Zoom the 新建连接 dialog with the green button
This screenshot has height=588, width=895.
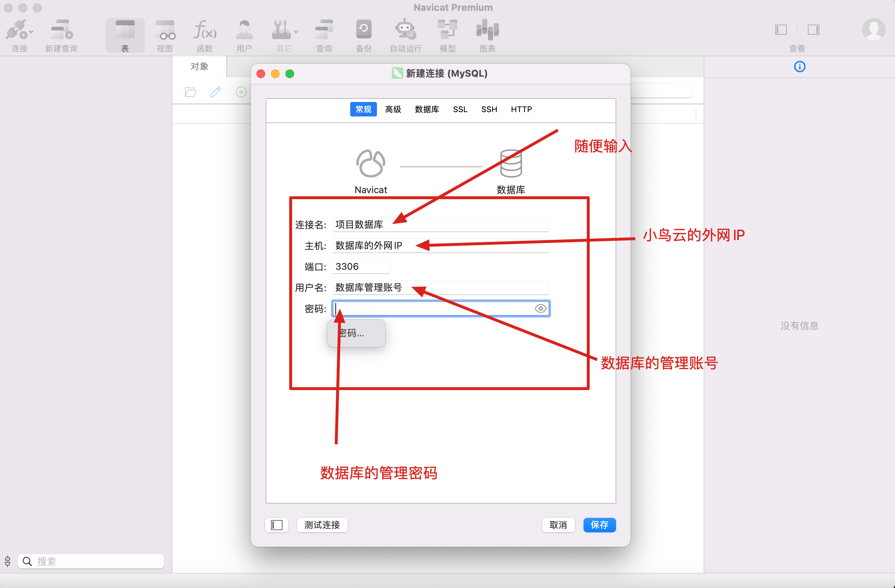click(x=289, y=74)
